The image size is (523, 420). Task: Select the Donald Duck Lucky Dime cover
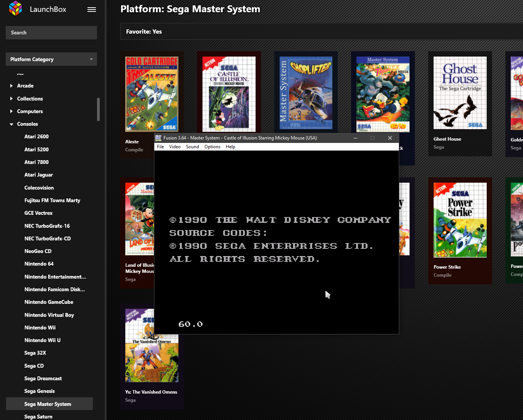tap(383, 94)
